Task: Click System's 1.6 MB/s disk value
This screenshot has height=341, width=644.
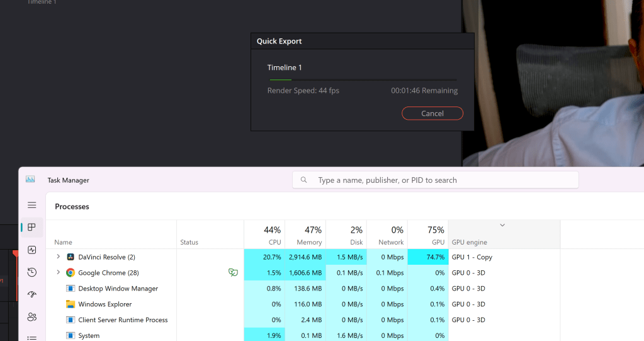Action: tap(349, 336)
